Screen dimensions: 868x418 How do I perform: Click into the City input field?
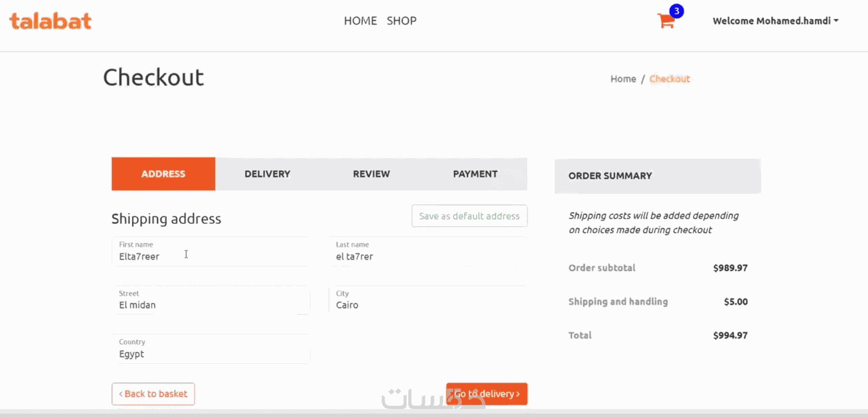click(428, 305)
